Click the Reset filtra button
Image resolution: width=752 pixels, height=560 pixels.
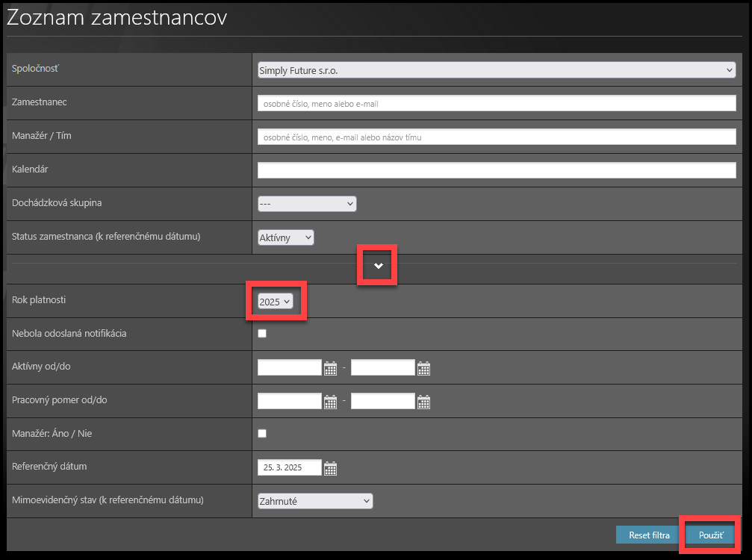(x=648, y=535)
